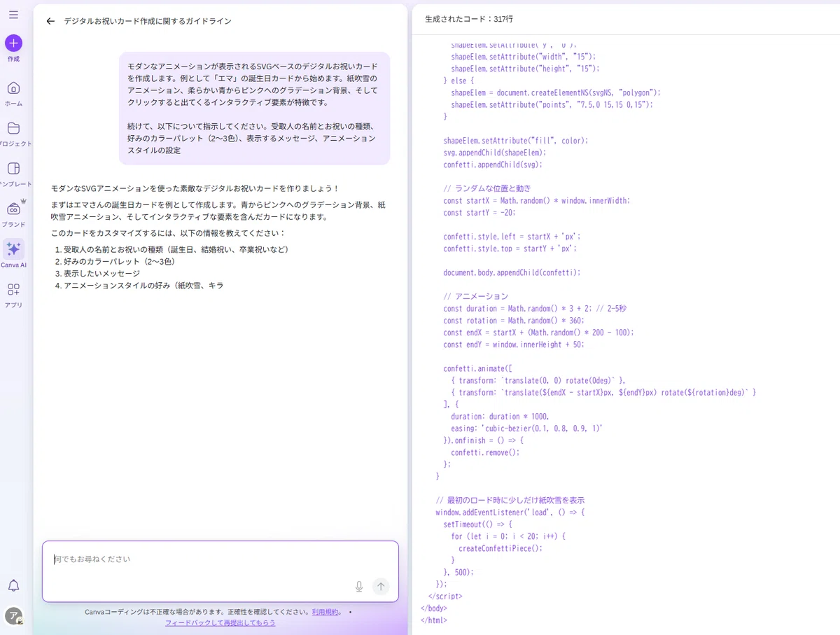Open テンプレート icon in sidebar
840x635 pixels.
13,169
